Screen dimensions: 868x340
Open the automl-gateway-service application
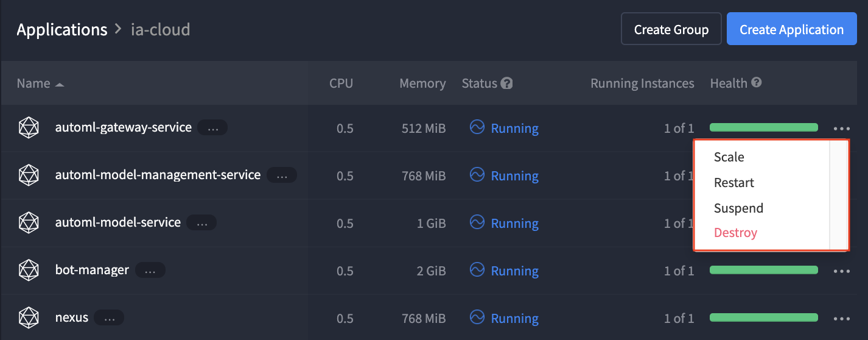coord(124,128)
